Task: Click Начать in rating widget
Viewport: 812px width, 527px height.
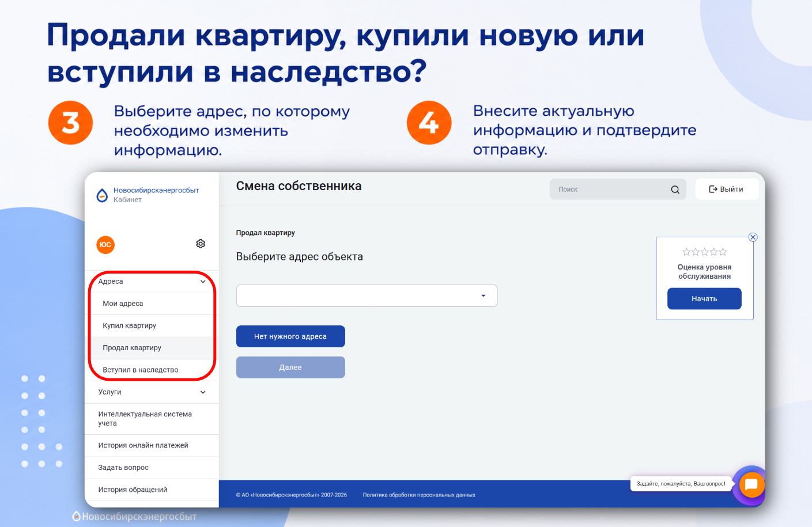Action: coord(704,299)
